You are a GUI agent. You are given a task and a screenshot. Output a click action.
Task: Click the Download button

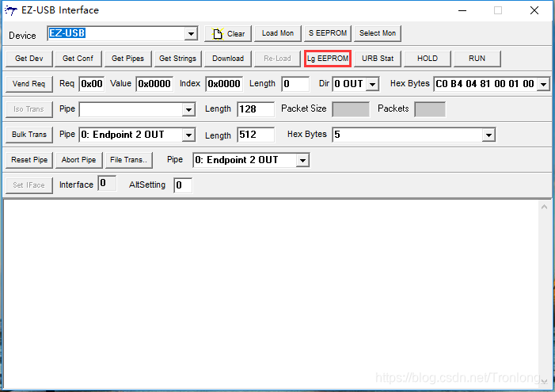coord(228,59)
